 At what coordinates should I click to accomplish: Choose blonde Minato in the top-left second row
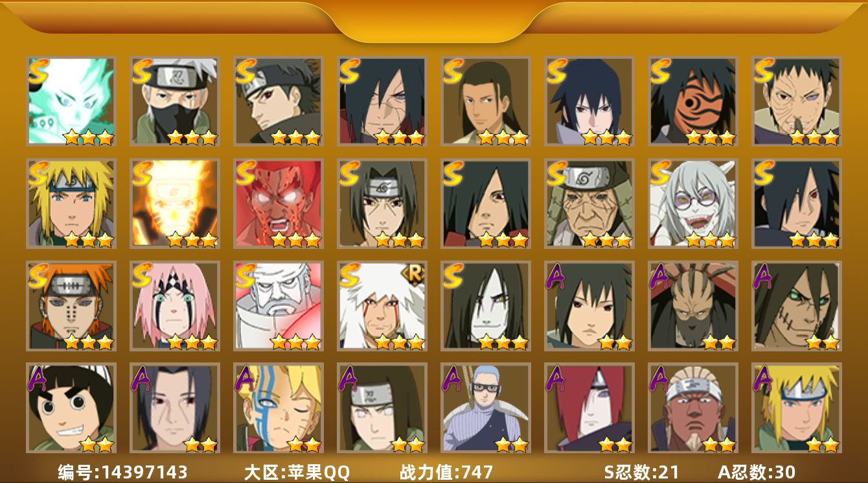click(71, 204)
